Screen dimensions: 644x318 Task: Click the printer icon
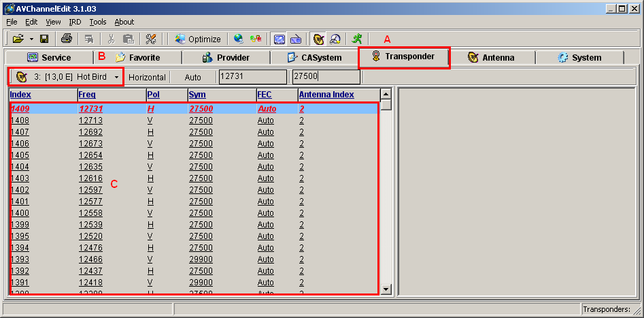[x=67, y=39]
